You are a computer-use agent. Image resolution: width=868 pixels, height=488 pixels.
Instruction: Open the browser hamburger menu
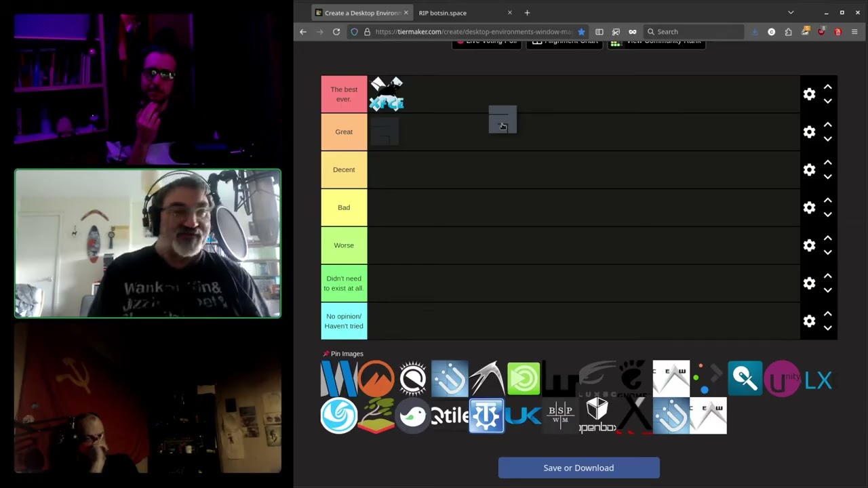(854, 32)
